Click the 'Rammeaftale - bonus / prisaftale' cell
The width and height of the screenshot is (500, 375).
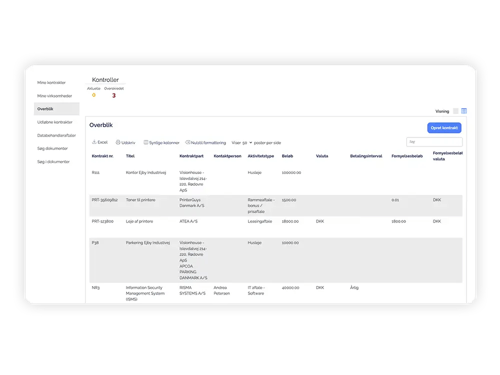(261, 206)
